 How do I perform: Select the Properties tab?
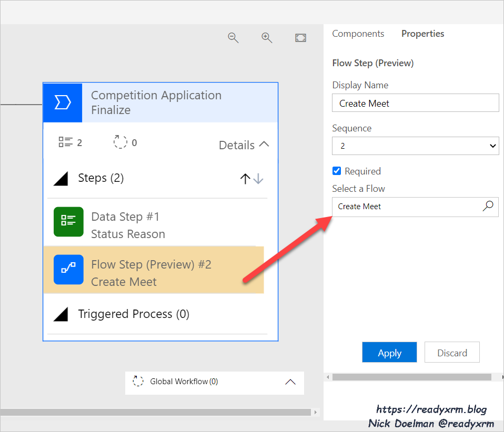tap(422, 33)
